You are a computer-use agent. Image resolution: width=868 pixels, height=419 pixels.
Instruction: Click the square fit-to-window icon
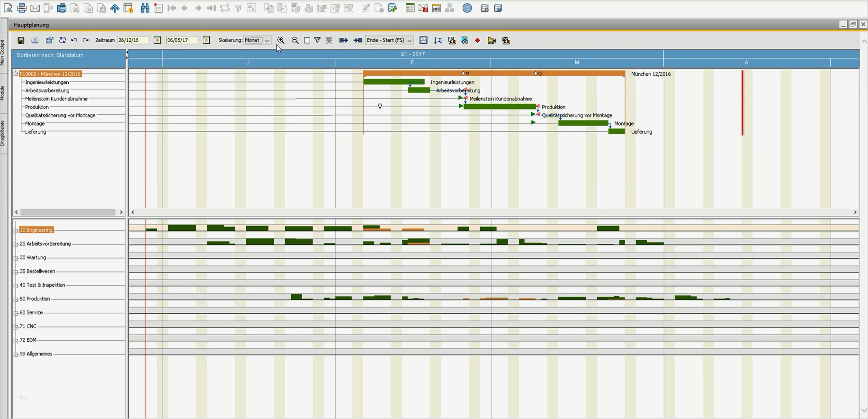coord(307,40)
